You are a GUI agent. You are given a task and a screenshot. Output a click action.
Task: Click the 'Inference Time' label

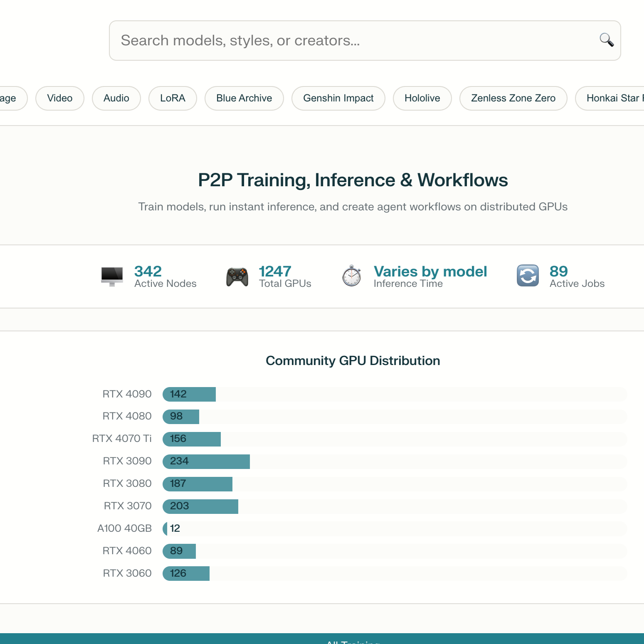tap(408, 284)
